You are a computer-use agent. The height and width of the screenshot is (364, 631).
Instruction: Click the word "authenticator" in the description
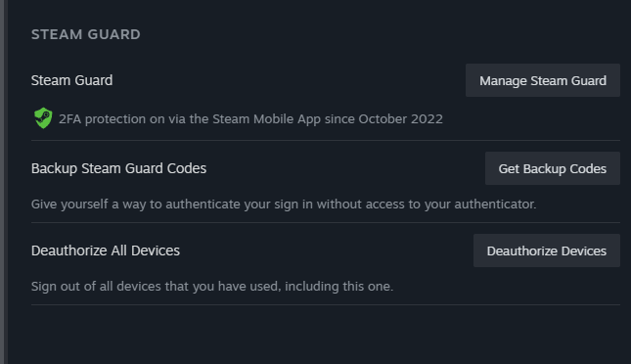tap(494, 205)
